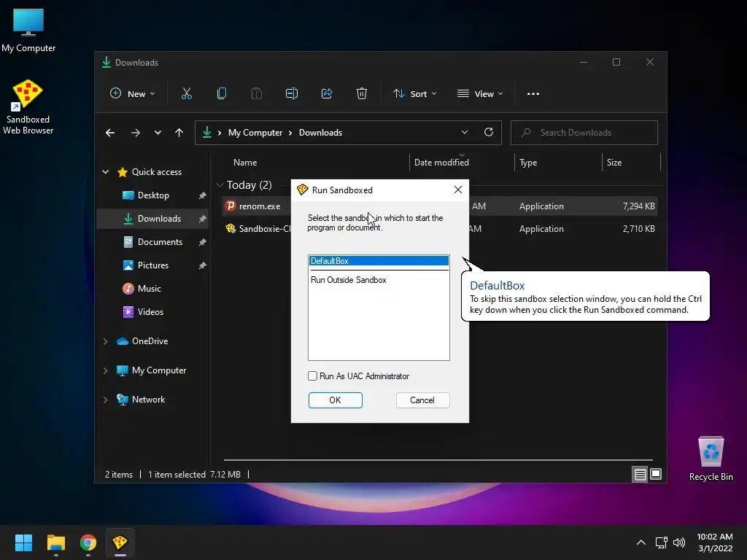Go forward with the right arrow

(x=136, y=133)
